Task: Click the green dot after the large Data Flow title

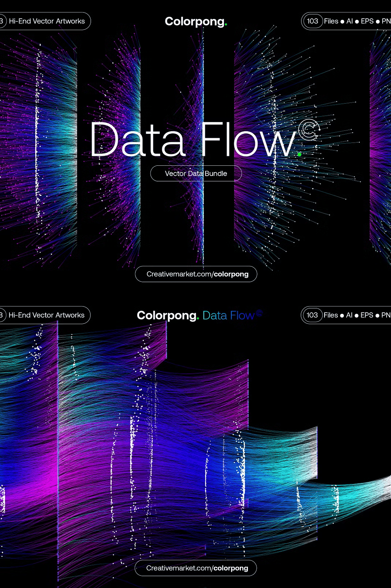Action: click(x=300, y=154)
